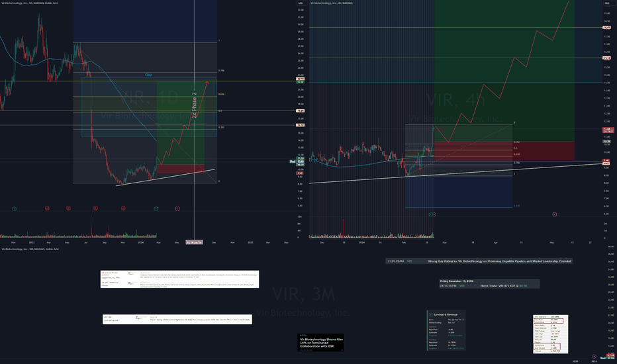
Task: Select the 0.382 Fibonacci label on 1D chart
Action: [x=221, y=128]
